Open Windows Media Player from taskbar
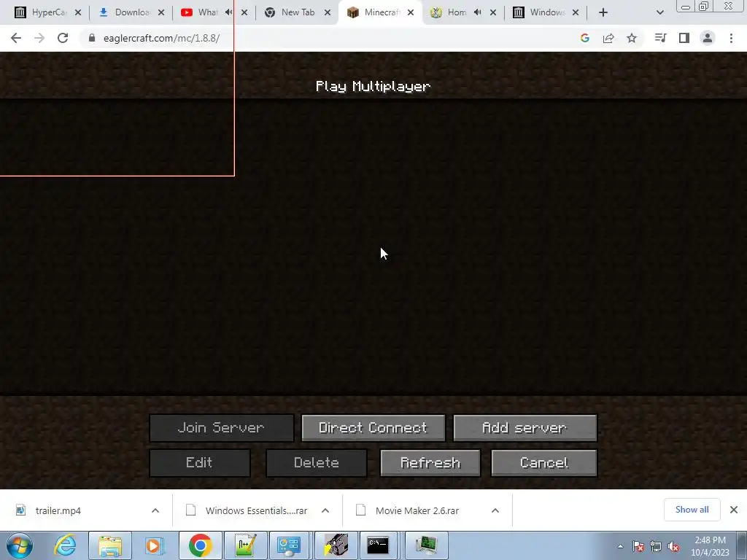 coord(155,545)
